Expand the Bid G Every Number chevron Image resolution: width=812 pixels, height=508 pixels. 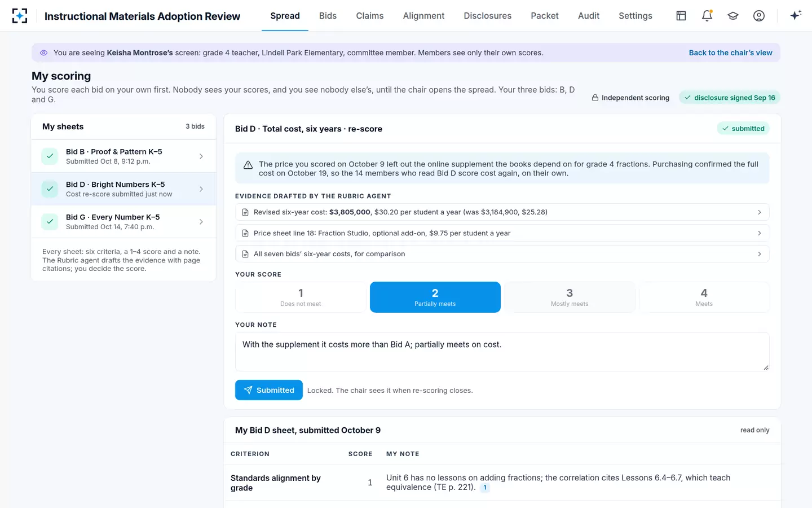201,222
